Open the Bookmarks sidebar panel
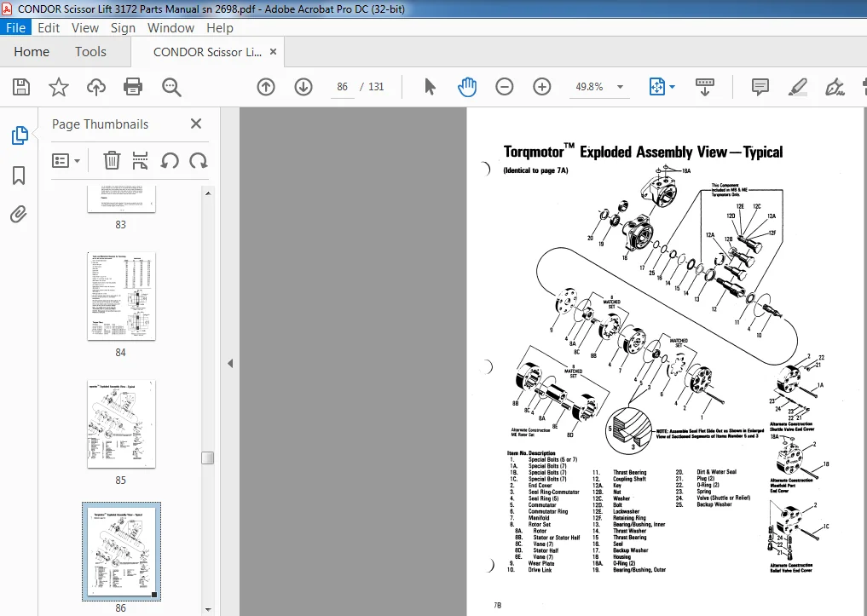 (x=19, y=176)
